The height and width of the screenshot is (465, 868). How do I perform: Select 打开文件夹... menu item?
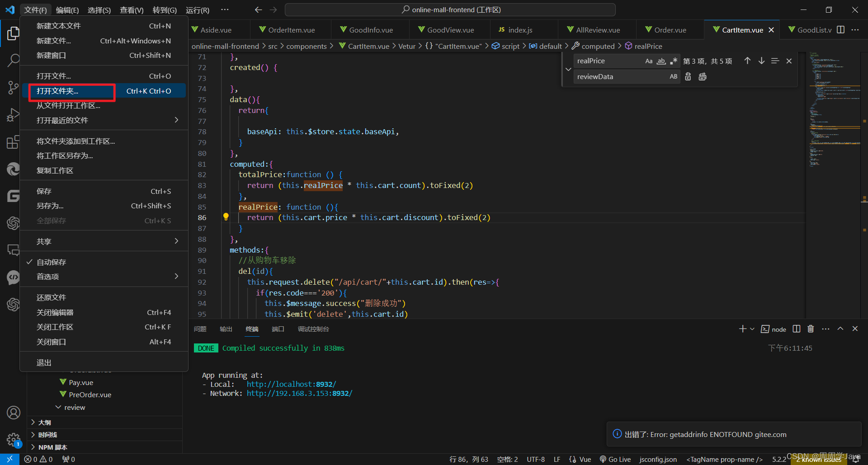coord(104,91)
